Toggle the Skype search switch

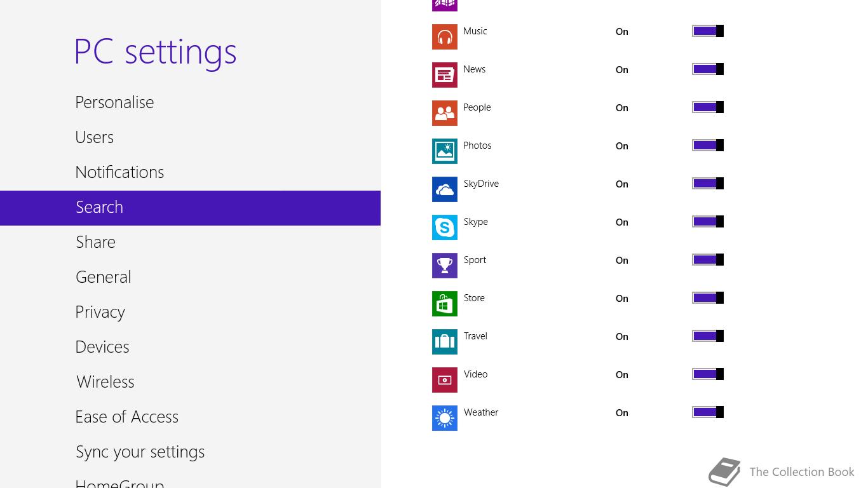point(708,222)
